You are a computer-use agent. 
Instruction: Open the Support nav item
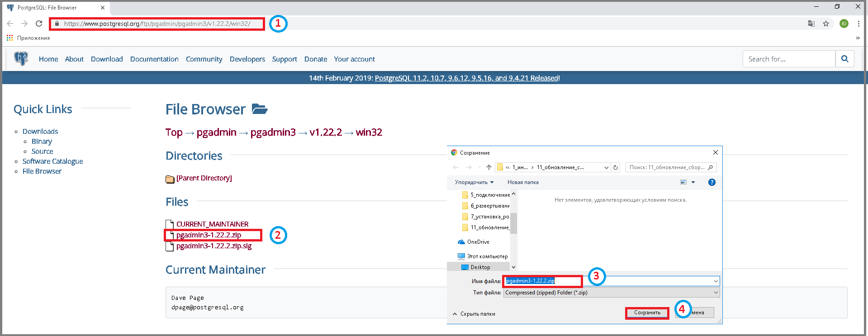coord(285,59)
